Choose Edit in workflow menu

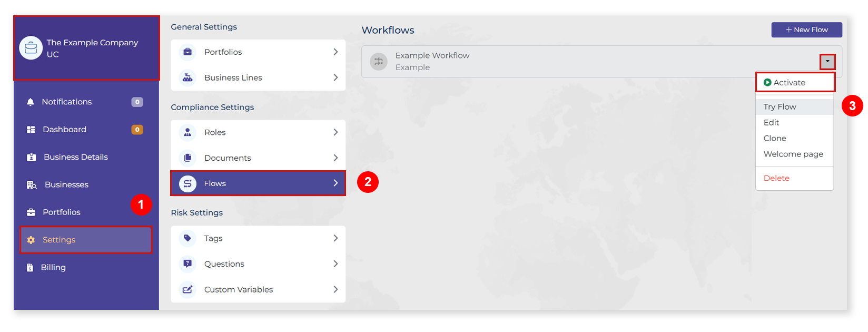tap(794, 122)
